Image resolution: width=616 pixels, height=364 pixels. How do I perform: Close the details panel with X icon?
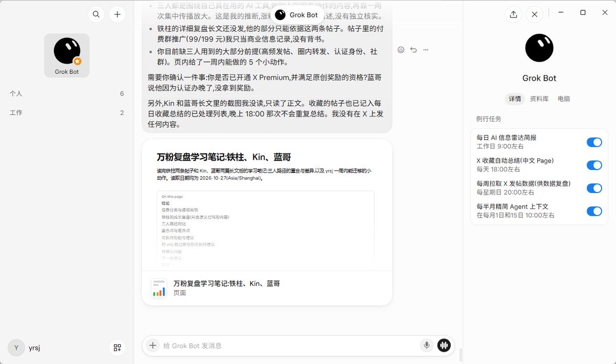pos(534,14)
